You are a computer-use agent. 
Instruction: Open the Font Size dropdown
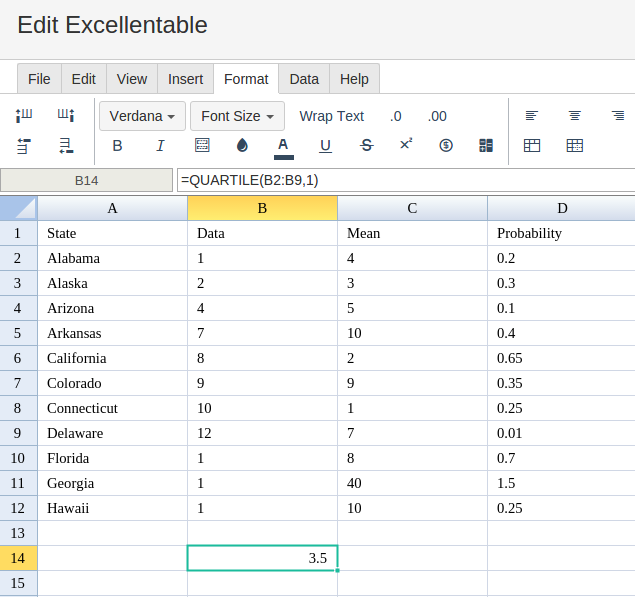click(x=237, y=116)
